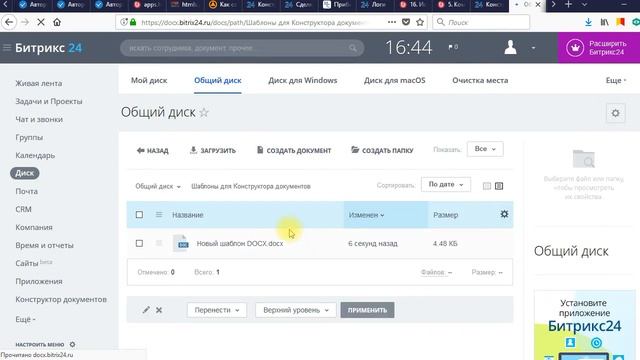Open the Перенести action dropdown
Viewport: 640px width, 360px height.
217,310
